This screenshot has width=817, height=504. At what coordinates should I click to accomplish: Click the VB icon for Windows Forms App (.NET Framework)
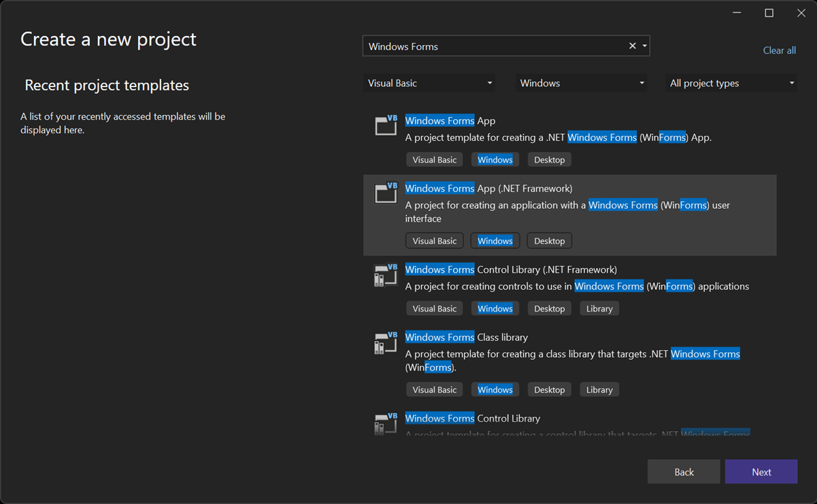pos(385,192)
